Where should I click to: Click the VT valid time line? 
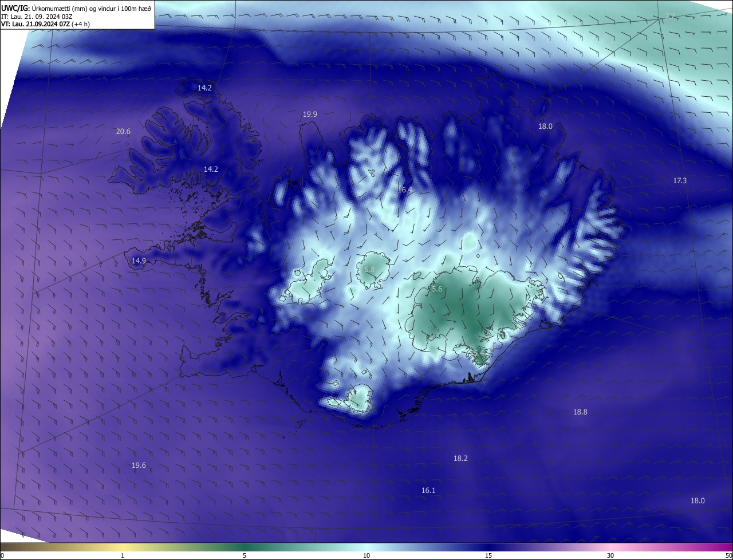tap(45, 24)
